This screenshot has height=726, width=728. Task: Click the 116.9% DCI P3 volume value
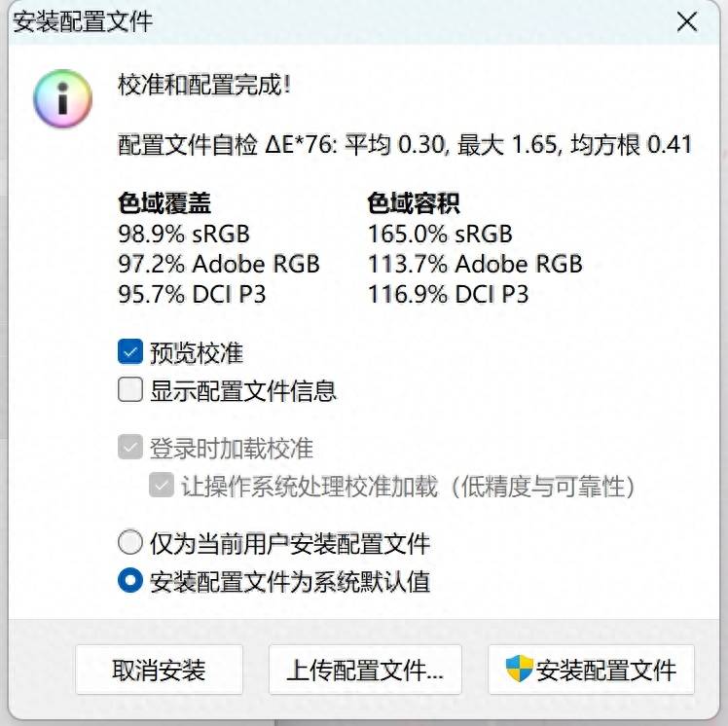click(x=448, y=294)
